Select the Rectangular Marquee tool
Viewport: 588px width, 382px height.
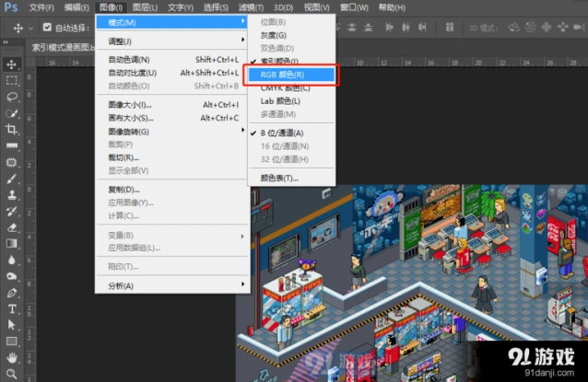point(12,80)
